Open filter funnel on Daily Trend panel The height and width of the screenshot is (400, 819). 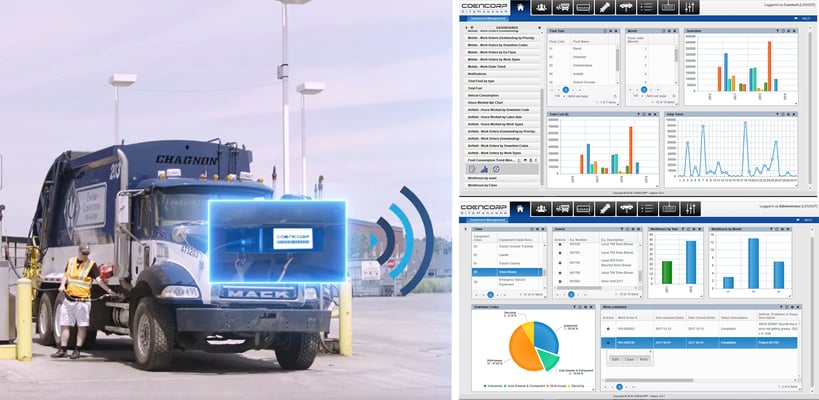(x=777, y=113)
